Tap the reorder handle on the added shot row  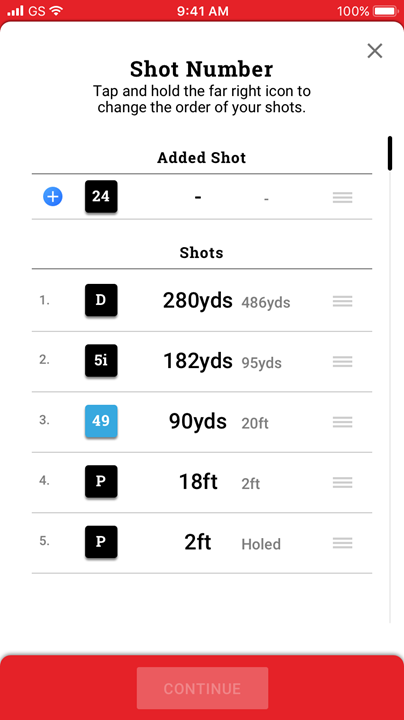[x=342, y=197]
